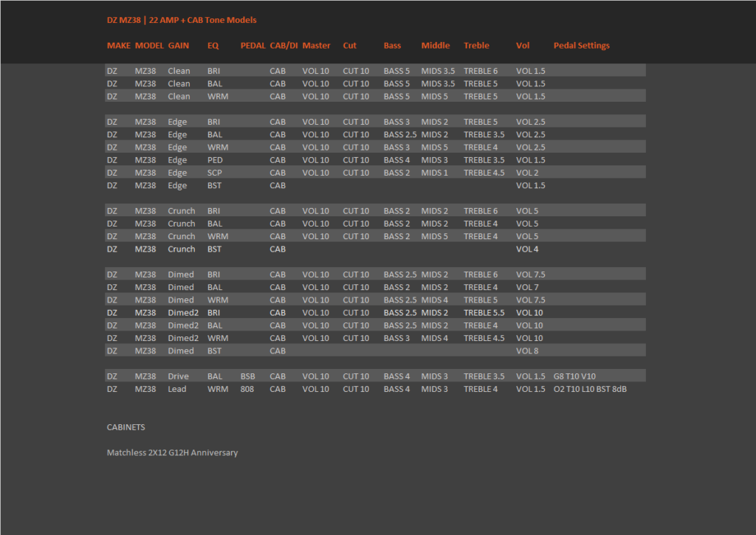
Task: Click the Edge BST VOL 1.5 cell
Action: click(x=530, y=185)
